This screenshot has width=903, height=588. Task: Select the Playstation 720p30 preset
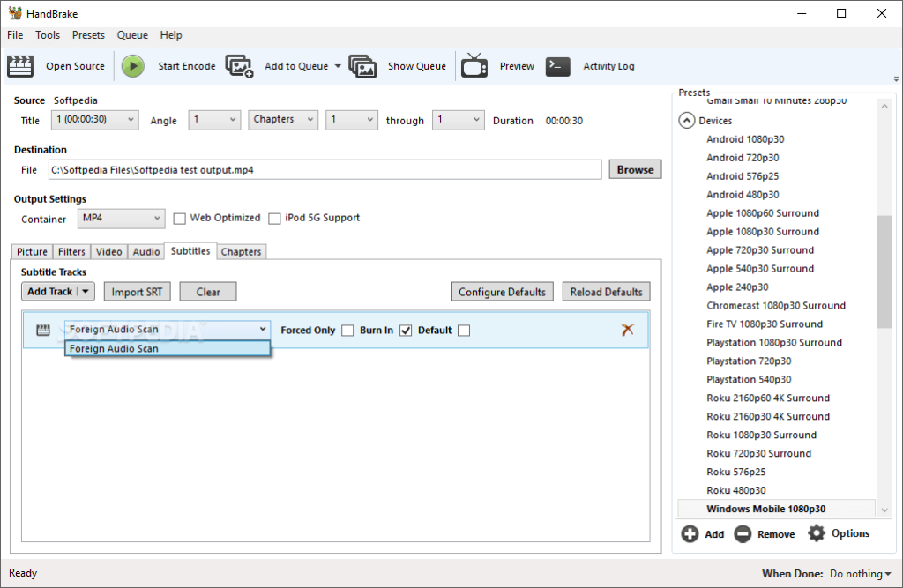749,361
